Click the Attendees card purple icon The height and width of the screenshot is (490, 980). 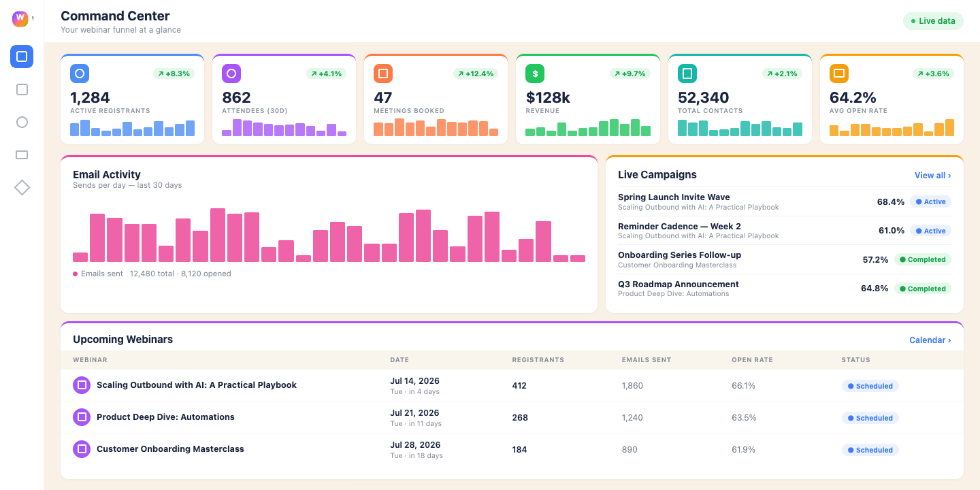click(231, 73)
